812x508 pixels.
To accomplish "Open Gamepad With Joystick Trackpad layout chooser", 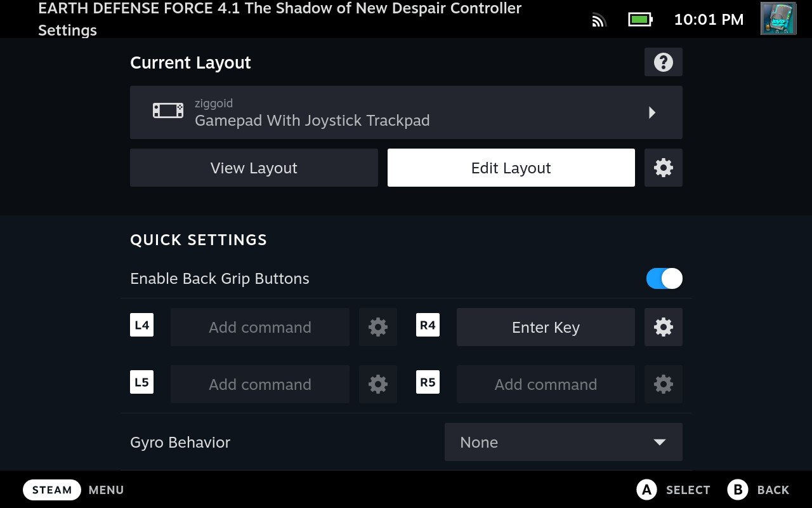I will pos(406,112).
